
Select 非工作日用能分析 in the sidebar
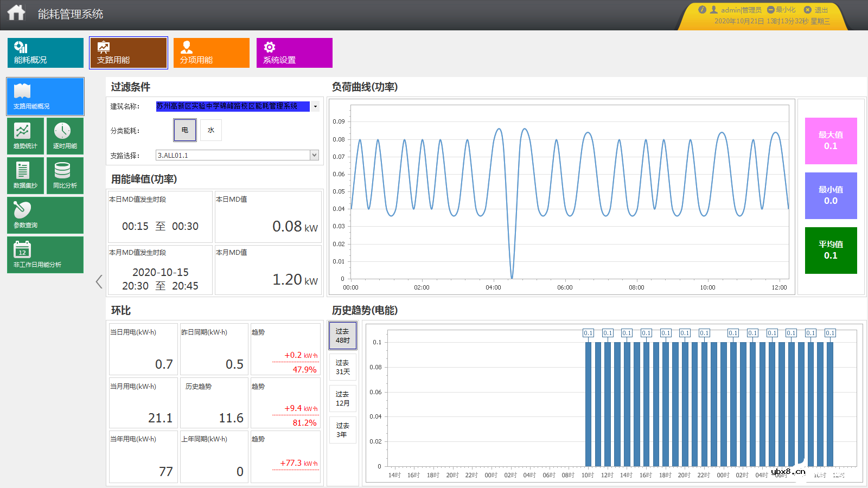point(45,255)
